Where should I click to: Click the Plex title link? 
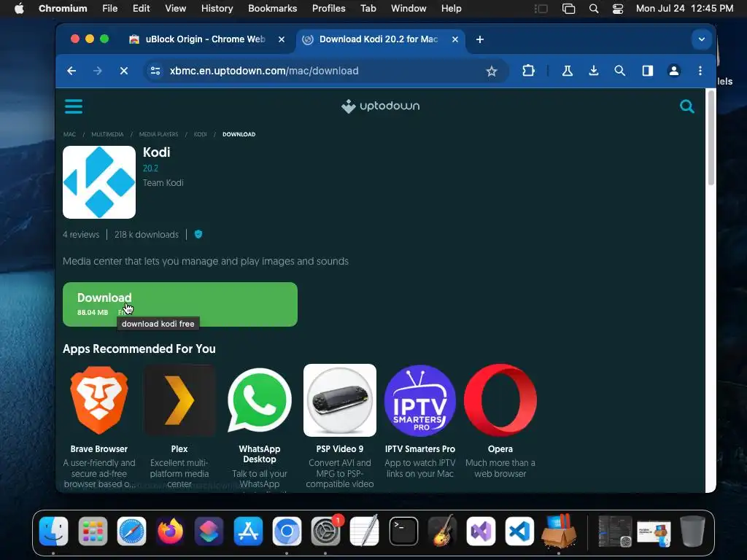click(179, 449)
